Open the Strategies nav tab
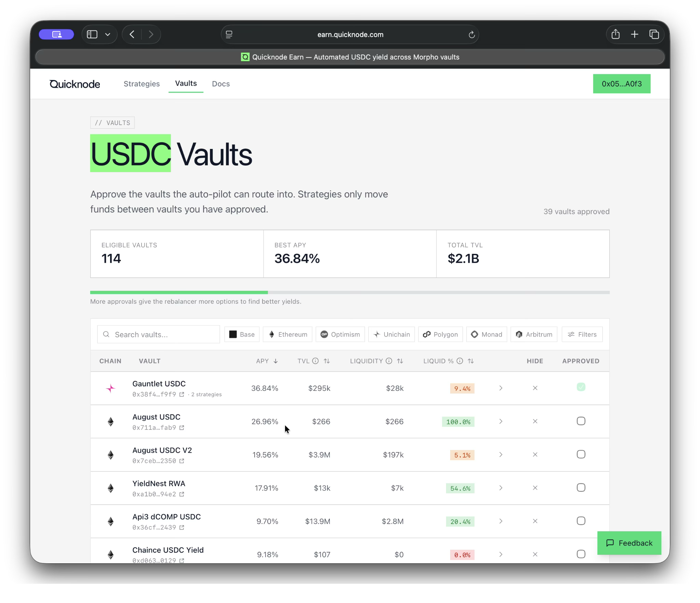 coord(142,84)
